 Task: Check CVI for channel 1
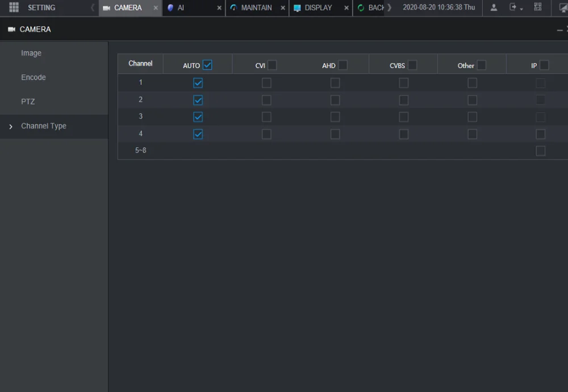point(266,83)
